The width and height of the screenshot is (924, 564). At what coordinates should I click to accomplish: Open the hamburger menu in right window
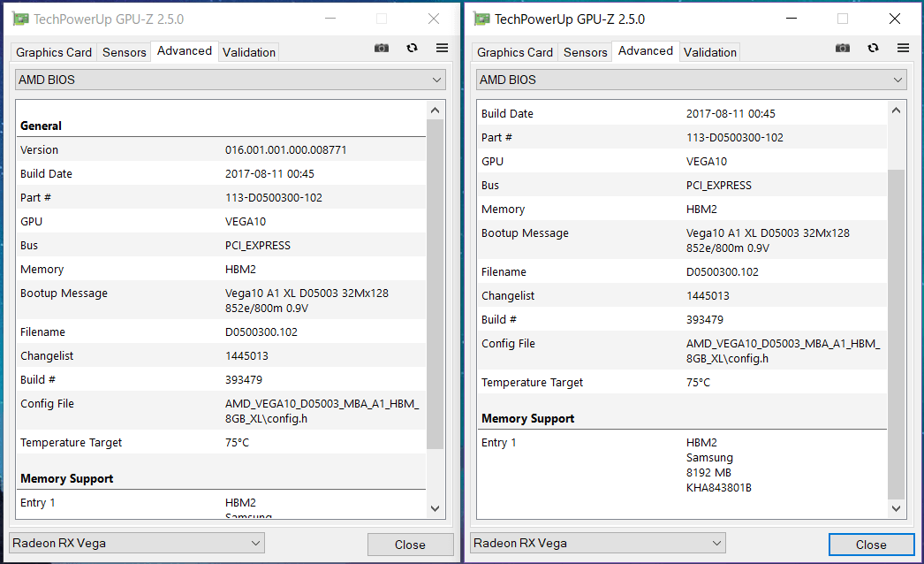tap(904, 48)
